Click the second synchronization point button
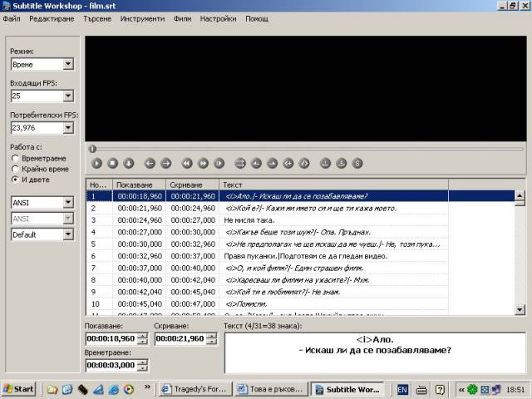Viewport: 532px width, 399px height. pos(341,164)
